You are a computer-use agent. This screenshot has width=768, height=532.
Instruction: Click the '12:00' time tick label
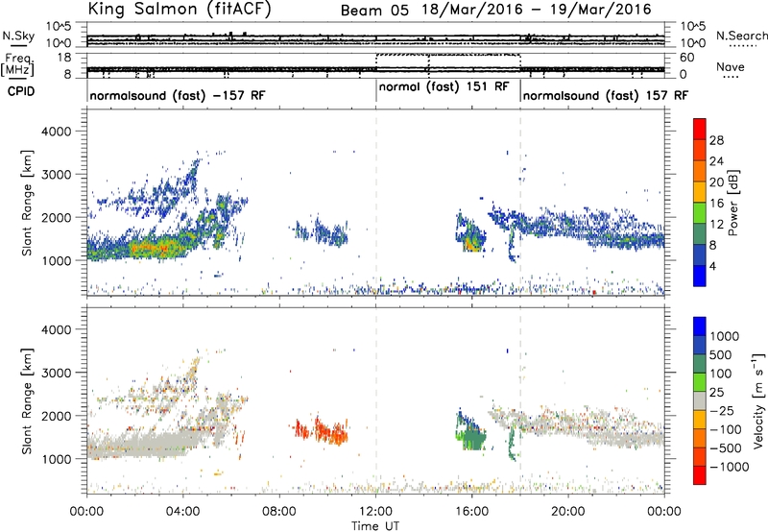(375, 512)
